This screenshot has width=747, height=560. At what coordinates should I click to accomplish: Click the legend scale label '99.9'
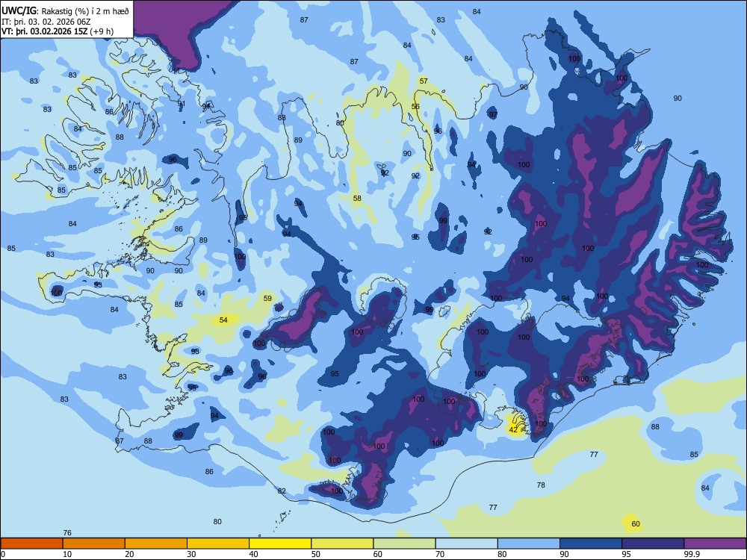pyautogui.click(x=691, y=554)
